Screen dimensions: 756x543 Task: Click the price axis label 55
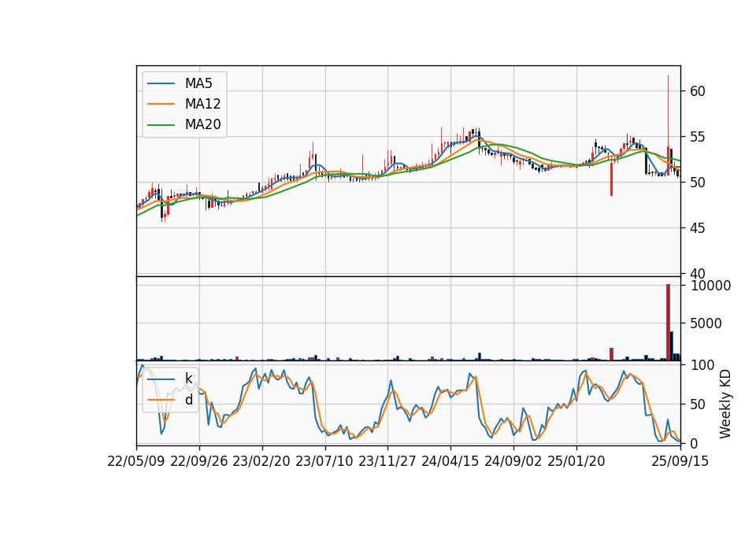click(697, 137)
